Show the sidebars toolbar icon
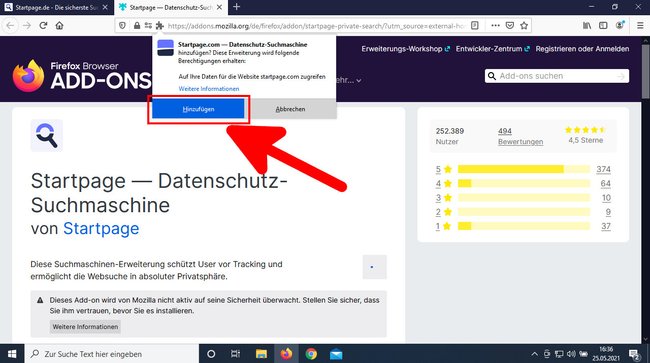650x363 pixels. click(x=603, y=26)
